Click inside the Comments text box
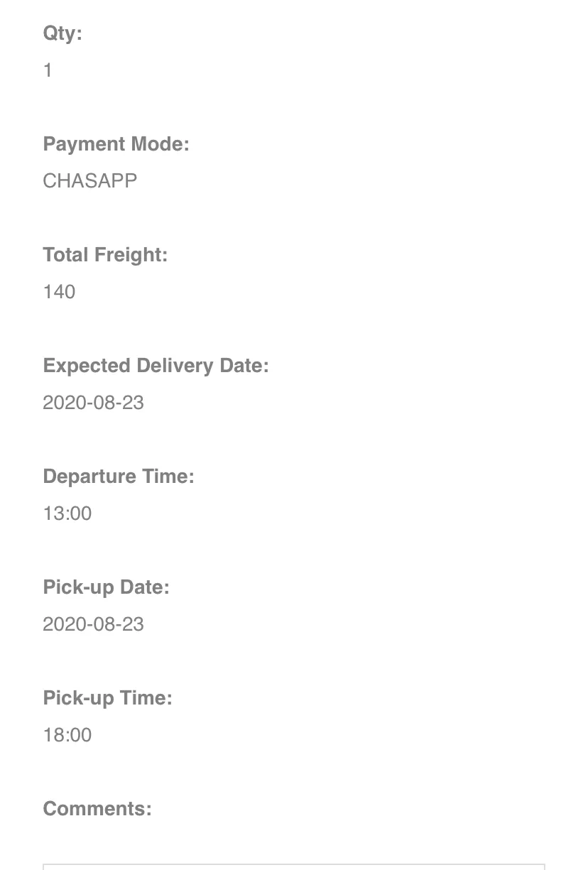This screenshot has height=870, width=588. pyautogui.click(x=294, y=866)
